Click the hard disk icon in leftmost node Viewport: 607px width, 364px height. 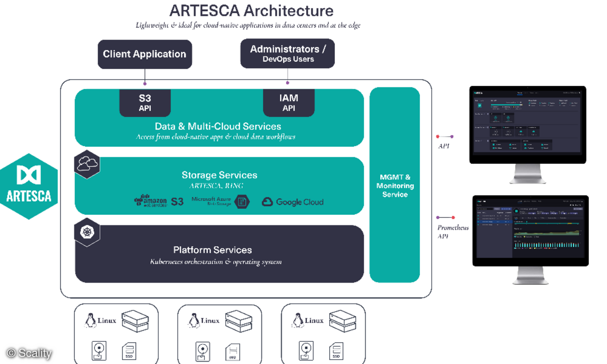tap(99, 351)
